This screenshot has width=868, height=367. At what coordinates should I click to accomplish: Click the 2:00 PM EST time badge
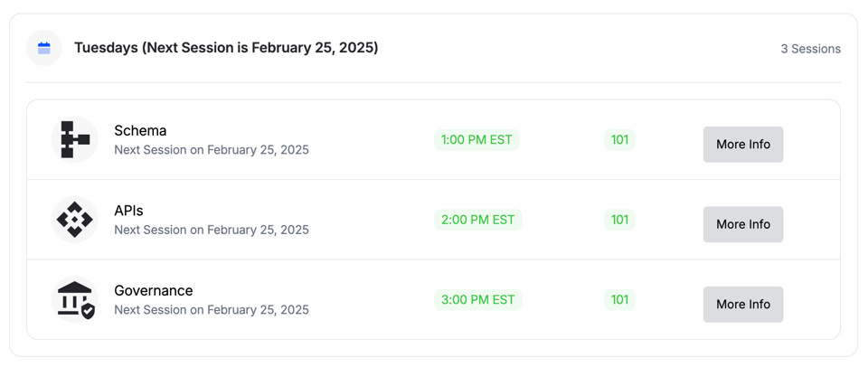point(477,220)
